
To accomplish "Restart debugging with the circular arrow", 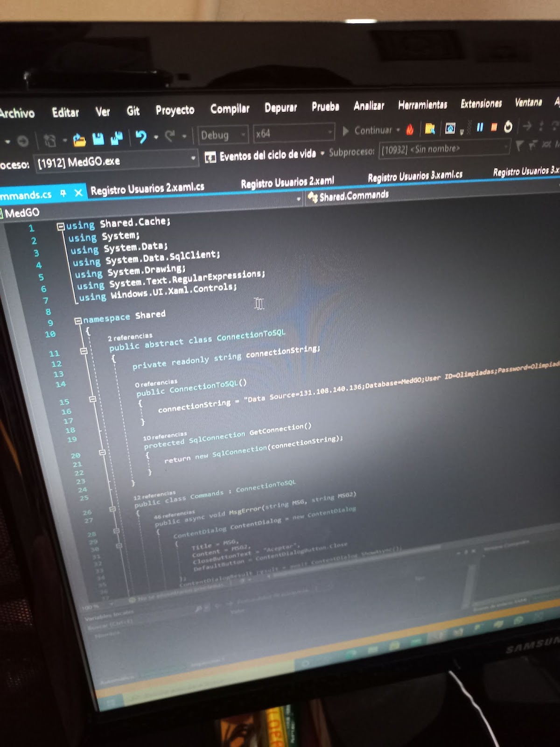I will click(x=508, y=127).
